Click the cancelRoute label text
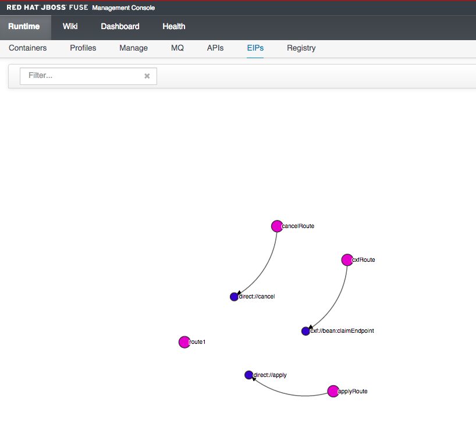This screenshot has width=476, height=448. click(x=298, y=226)
